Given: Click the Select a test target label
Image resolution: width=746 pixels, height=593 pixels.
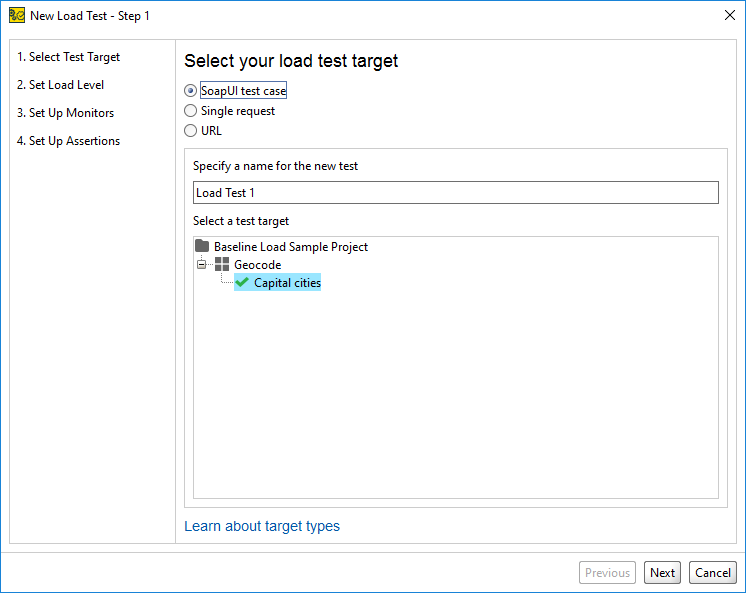Looking at the screenshot, I should tap(241, 221).
